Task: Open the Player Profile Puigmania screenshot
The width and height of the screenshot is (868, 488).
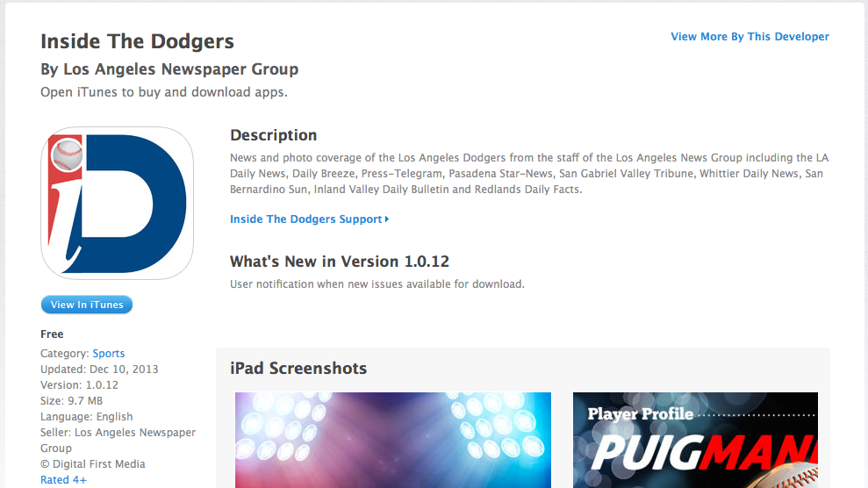Action: coord(695,440)
